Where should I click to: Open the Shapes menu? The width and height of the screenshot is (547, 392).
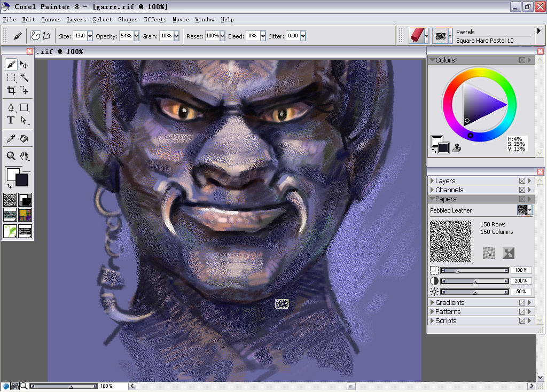[x=128, y=20]
